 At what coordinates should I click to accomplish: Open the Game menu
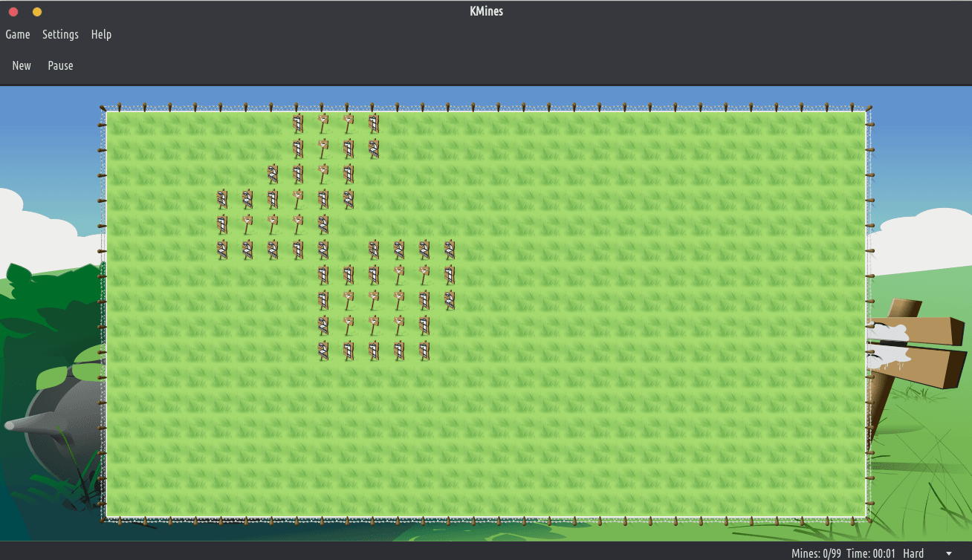click(18, 34)
